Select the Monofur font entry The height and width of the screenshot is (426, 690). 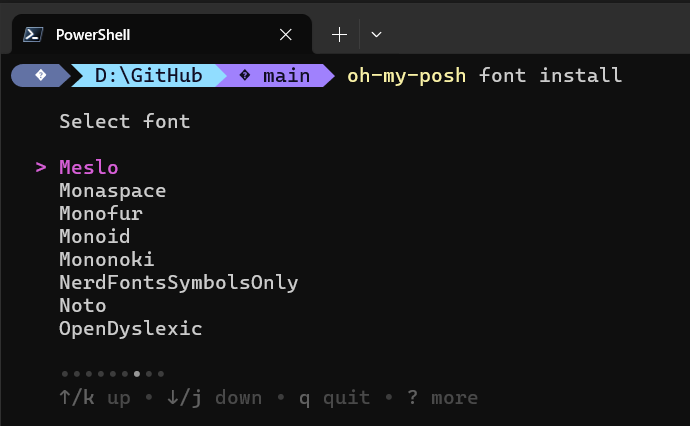[101, 214]
